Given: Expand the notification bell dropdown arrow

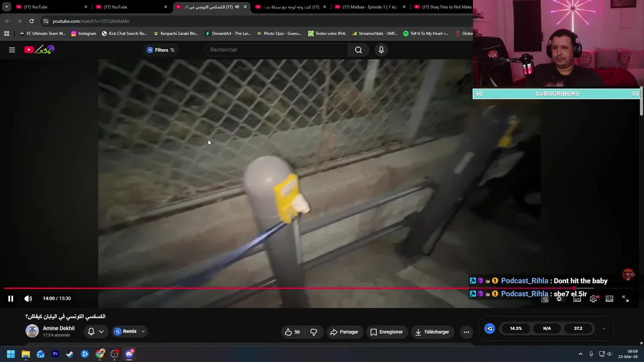Looking at the screenshot, I should point(101,331).
